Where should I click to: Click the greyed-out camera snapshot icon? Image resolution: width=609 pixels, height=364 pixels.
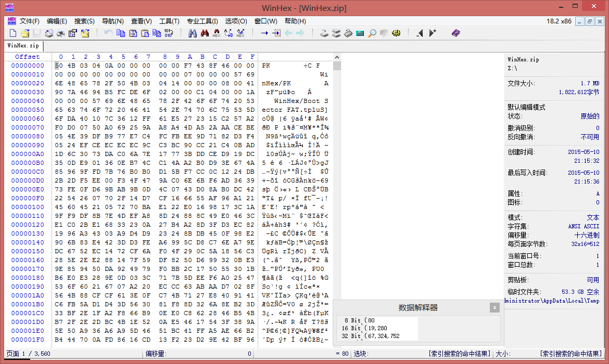click(x=384, y=33)
